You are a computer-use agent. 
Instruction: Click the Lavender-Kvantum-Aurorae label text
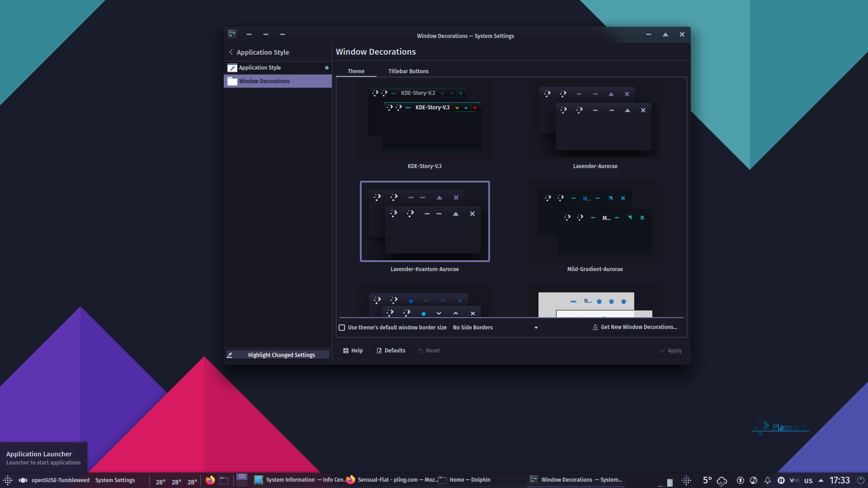click(x=425, y=269)
